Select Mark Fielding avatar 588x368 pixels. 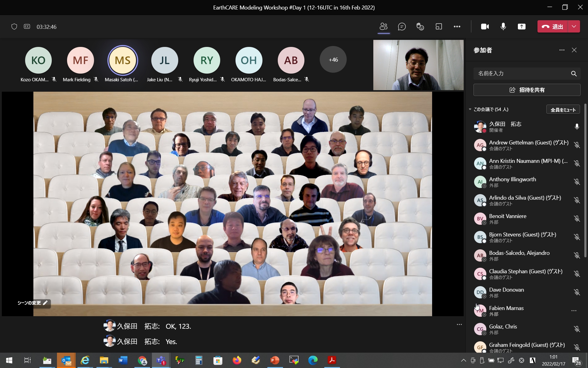pos(80,60)
